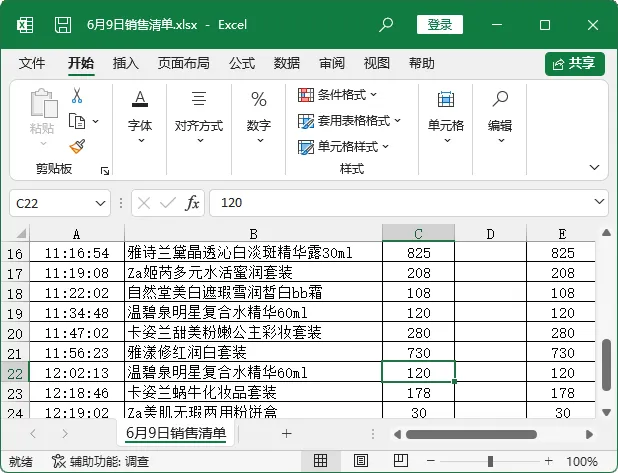
Task: Click the Copy icon
Action: point(77,121)
